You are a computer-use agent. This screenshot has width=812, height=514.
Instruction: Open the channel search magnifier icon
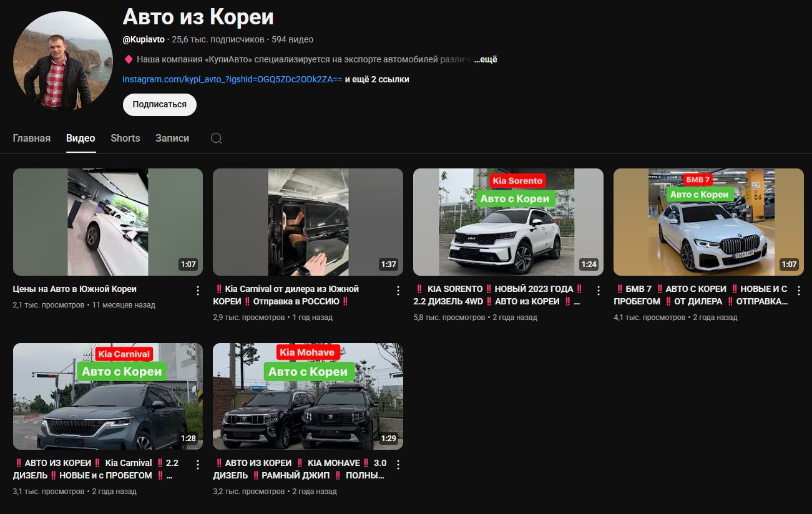point(217,138)
